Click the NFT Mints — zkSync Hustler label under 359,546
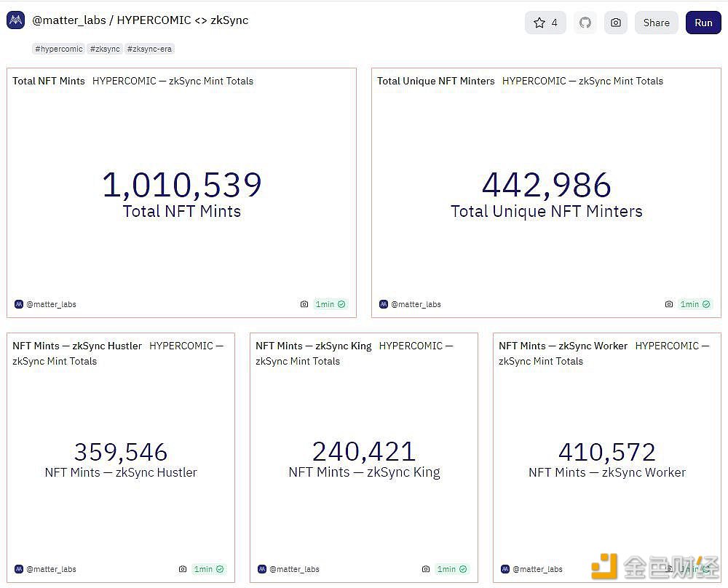The image size is (728, 588). (121, 472)
